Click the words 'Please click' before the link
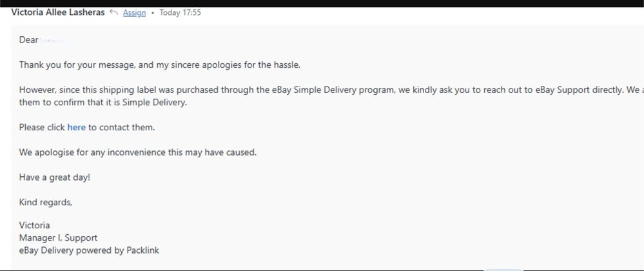Viewport: 644px width, 271px height. [42, 127]
